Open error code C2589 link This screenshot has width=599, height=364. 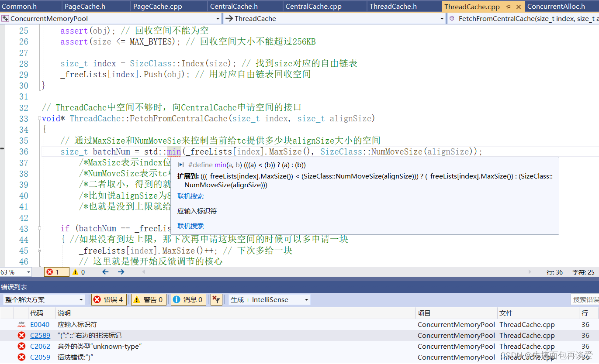click(40, 336)
